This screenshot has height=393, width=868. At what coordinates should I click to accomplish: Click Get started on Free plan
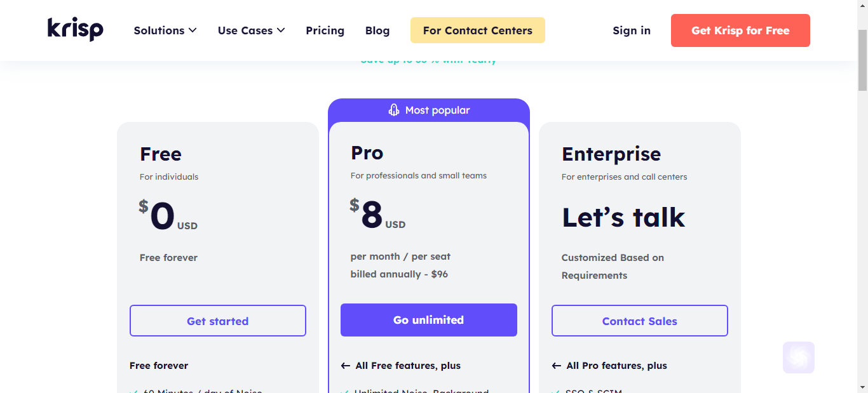(218, 321)
